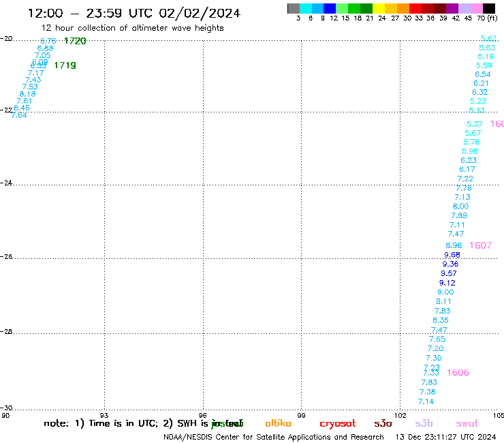Click the gray swatch in the color scale

click(294, 8)
